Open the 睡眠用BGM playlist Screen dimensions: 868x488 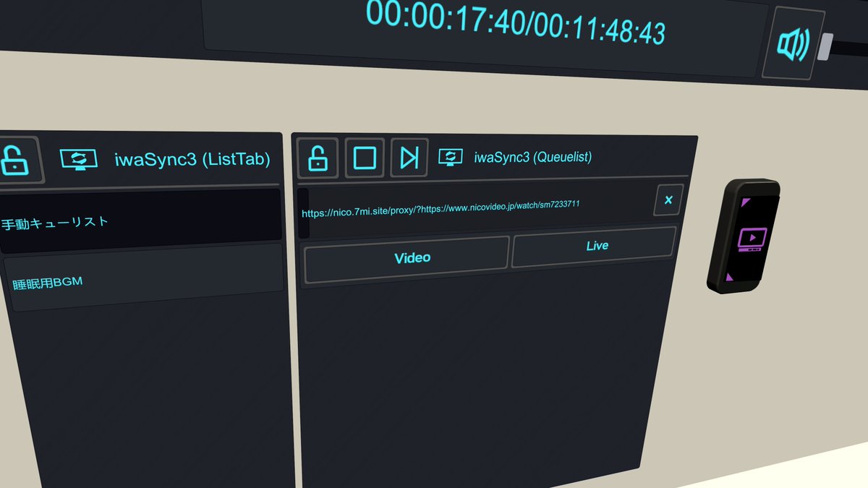[x=145, y=278]
